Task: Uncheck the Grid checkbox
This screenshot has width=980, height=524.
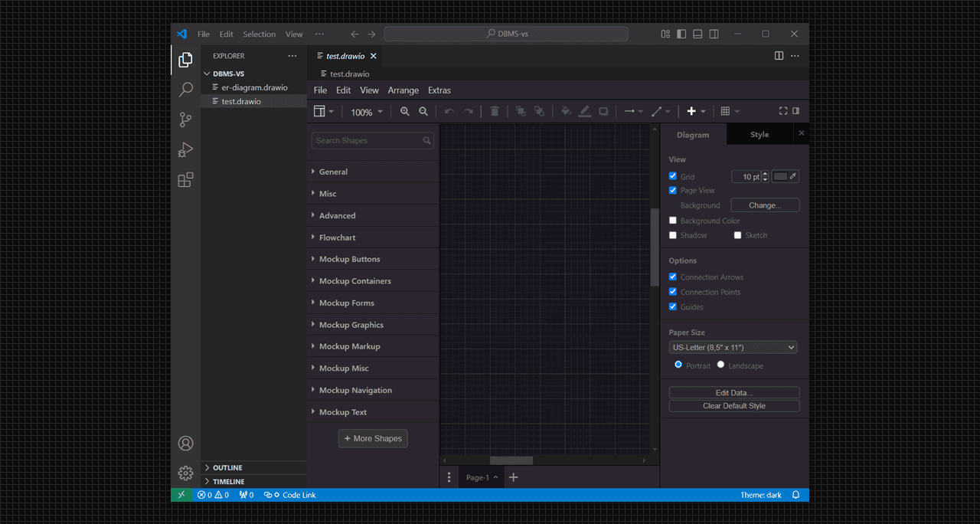Action: pyautogui.click(x=673, y=176)
